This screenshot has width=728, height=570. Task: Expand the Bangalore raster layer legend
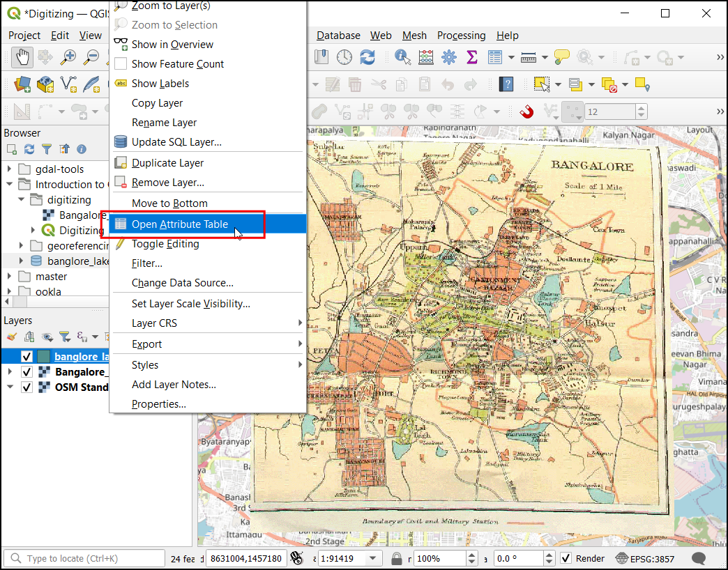pyautogui.click(x=10, y=372)
